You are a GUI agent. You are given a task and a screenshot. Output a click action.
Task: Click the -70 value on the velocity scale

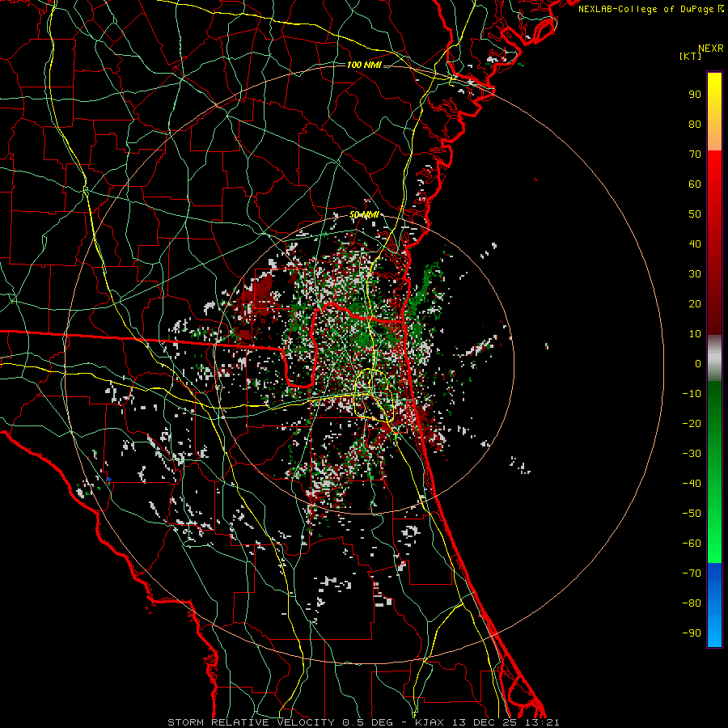[692, 574]
